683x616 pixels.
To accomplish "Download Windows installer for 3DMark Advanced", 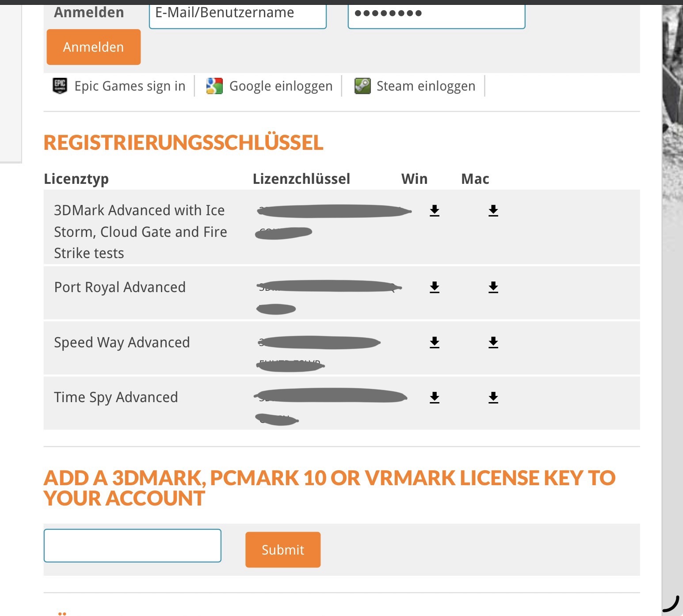I will coord(435,211).
